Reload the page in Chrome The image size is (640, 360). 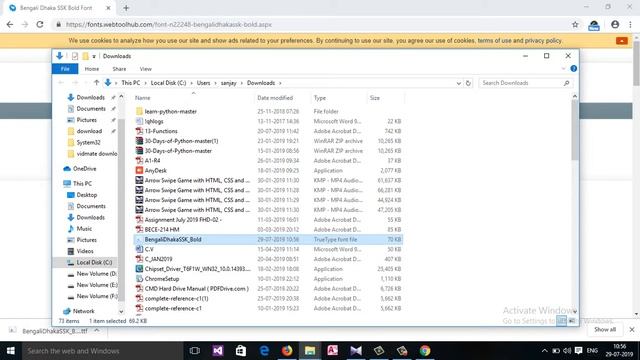(x=40, y=24)
